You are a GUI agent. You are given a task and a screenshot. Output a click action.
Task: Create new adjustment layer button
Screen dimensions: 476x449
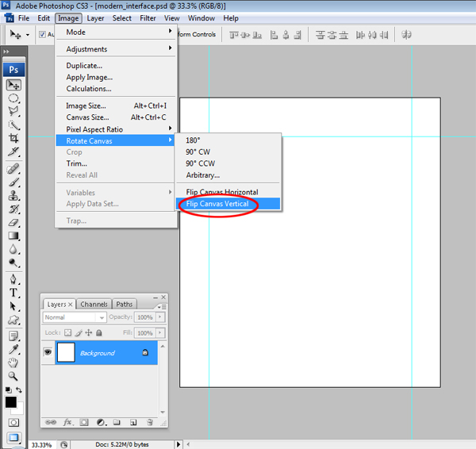tap(101, 422)
